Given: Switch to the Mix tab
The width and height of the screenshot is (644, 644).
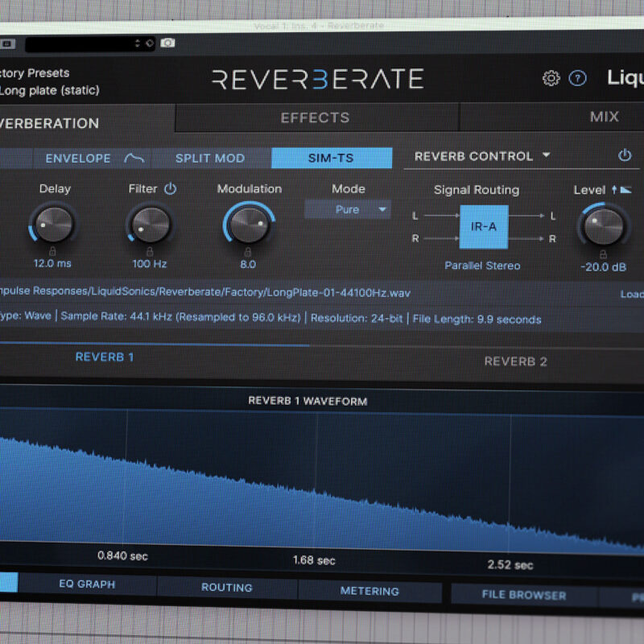Looking at the screenshot, I should 605,117.
